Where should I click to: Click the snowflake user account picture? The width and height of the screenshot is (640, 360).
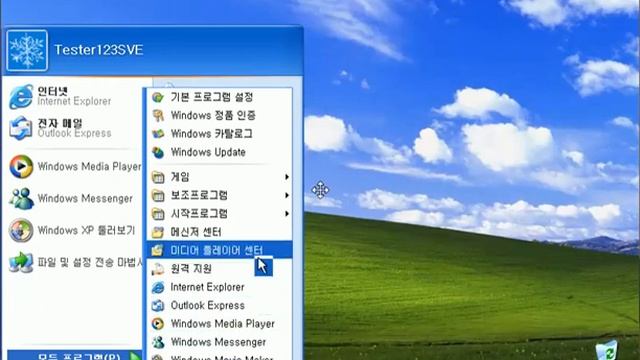[27, 51]
